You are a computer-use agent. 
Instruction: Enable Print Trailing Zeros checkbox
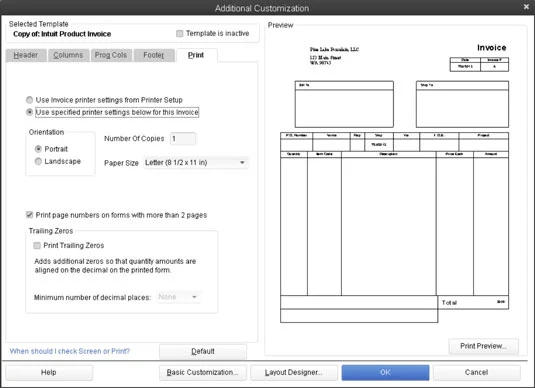37,246
